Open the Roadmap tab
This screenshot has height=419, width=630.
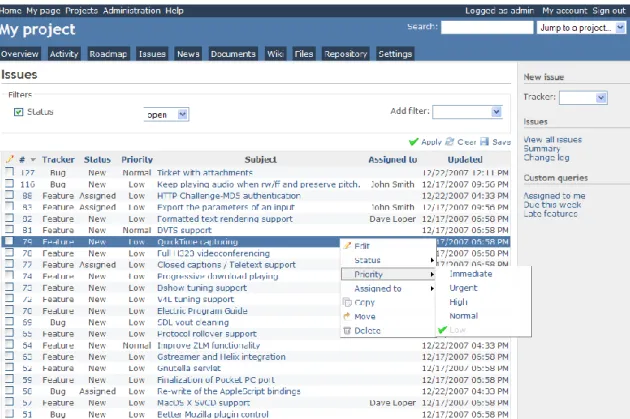tap(108, 54)
